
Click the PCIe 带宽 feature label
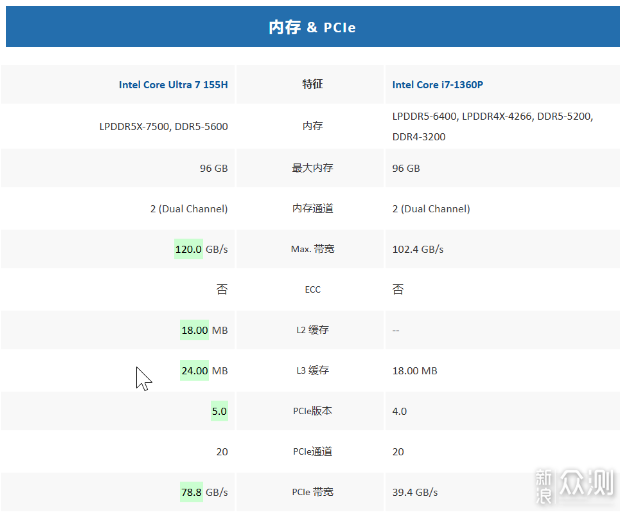[x=312, y=492]
